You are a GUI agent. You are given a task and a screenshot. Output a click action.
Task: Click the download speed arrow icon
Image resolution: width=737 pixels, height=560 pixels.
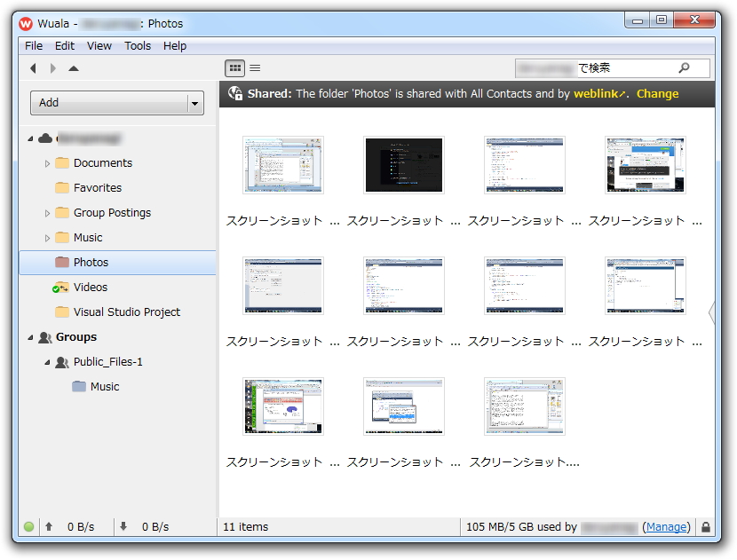123,526
